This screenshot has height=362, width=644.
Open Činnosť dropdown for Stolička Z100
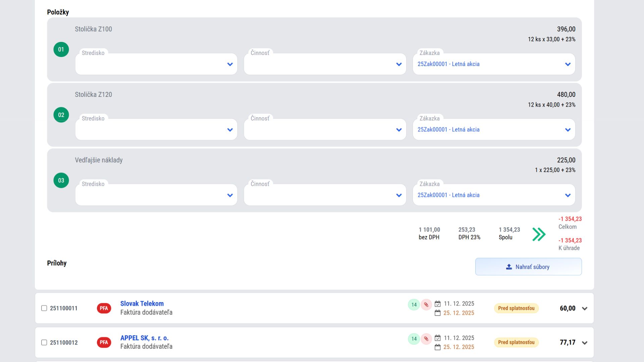325,64
